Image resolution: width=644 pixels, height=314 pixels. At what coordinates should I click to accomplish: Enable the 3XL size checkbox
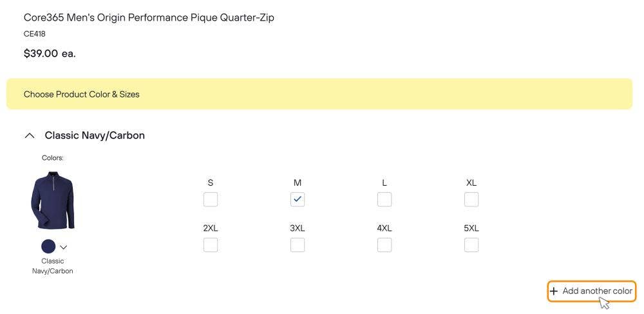[298, 246]
